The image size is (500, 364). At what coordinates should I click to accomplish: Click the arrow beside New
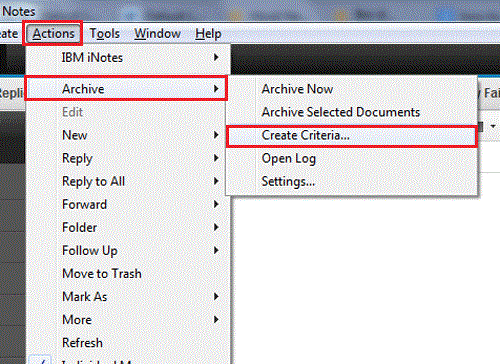tap(216, 135)
